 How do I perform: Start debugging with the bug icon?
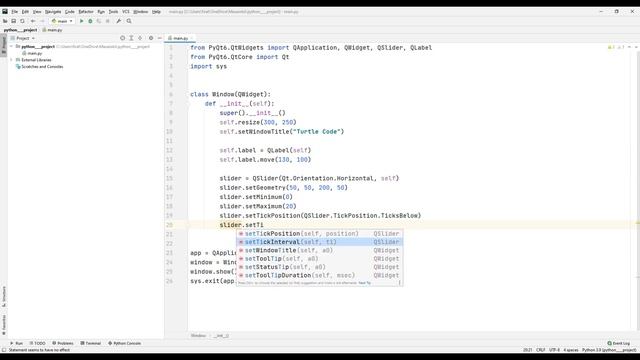[90, 21]
